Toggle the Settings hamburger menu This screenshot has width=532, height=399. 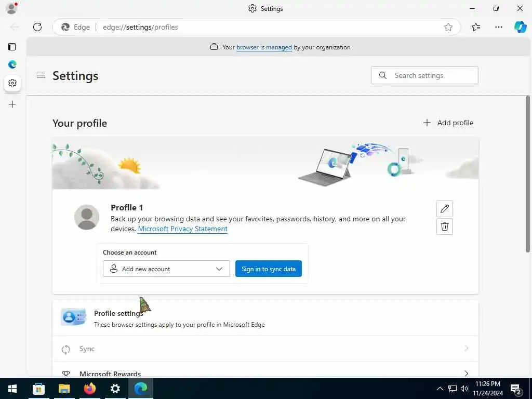tap(41, 75)
